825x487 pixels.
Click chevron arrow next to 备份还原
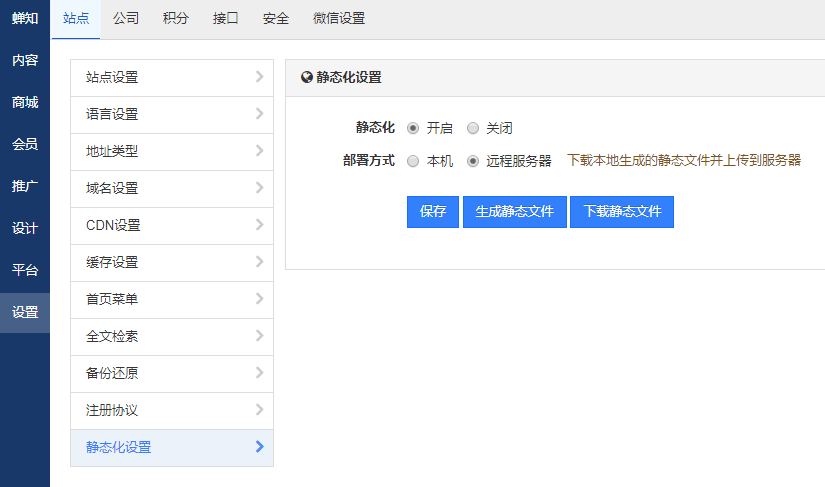(260, 373)
